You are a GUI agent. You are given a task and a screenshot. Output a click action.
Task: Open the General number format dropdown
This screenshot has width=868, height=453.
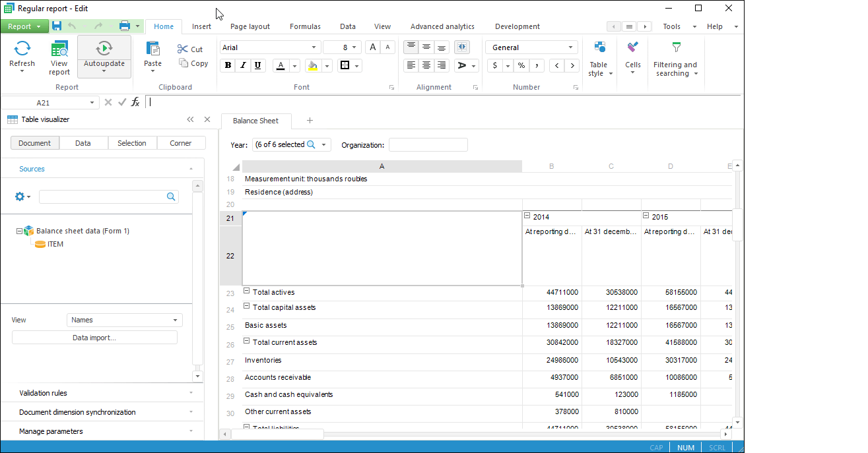coord(570,47)
